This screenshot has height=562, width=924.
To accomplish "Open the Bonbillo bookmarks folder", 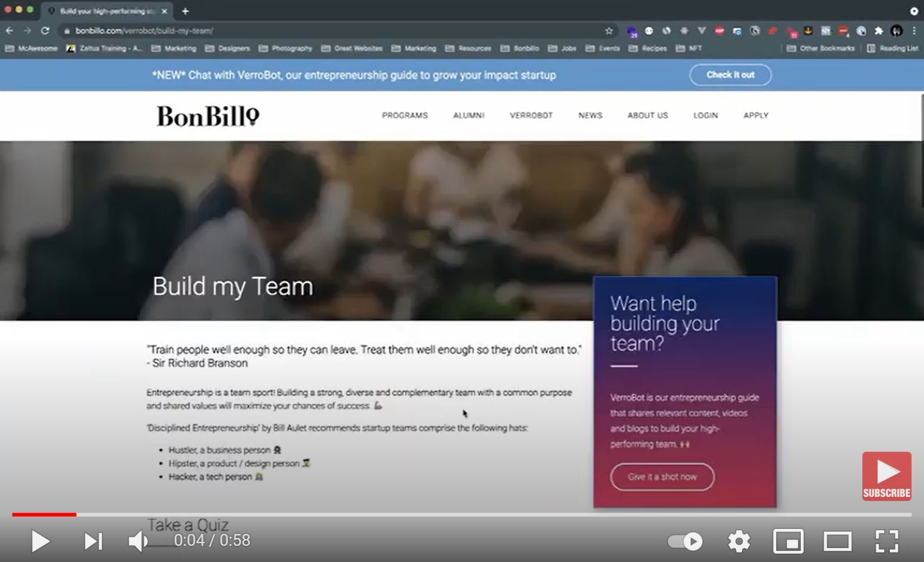I will click(x=520, y=48).
